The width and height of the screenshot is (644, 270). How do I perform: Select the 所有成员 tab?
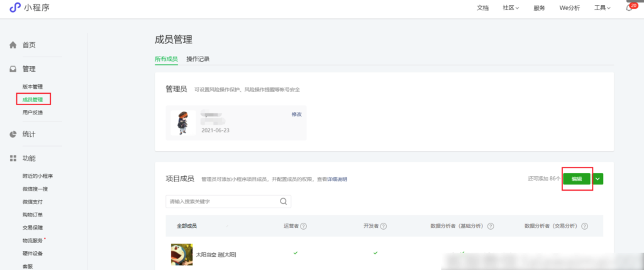tap(166, 59)
